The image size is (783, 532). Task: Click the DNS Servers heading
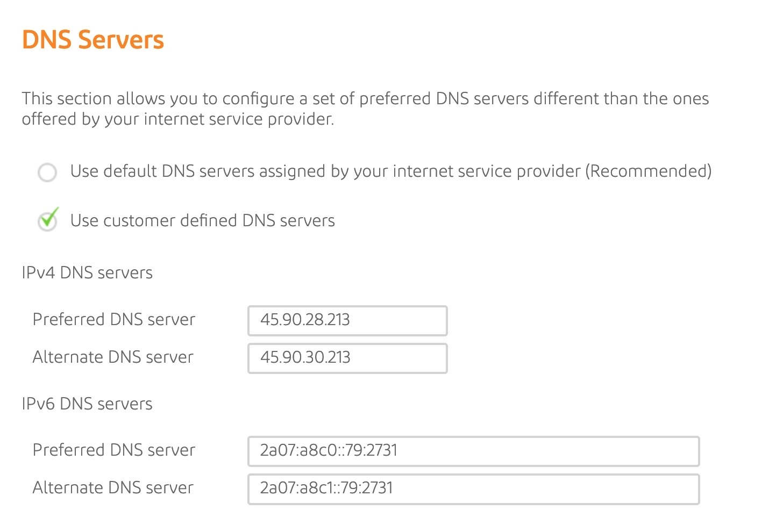coord(92,39)
